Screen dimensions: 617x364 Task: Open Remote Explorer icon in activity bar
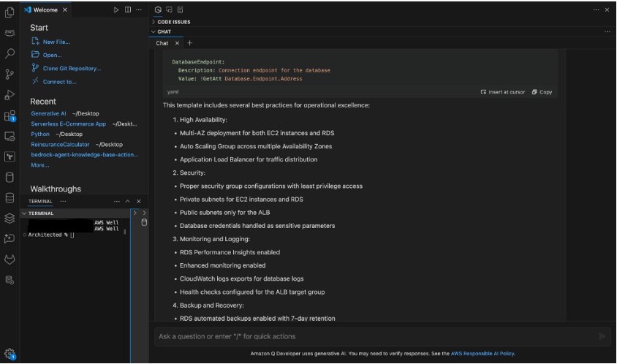click(x=10, y=137)
